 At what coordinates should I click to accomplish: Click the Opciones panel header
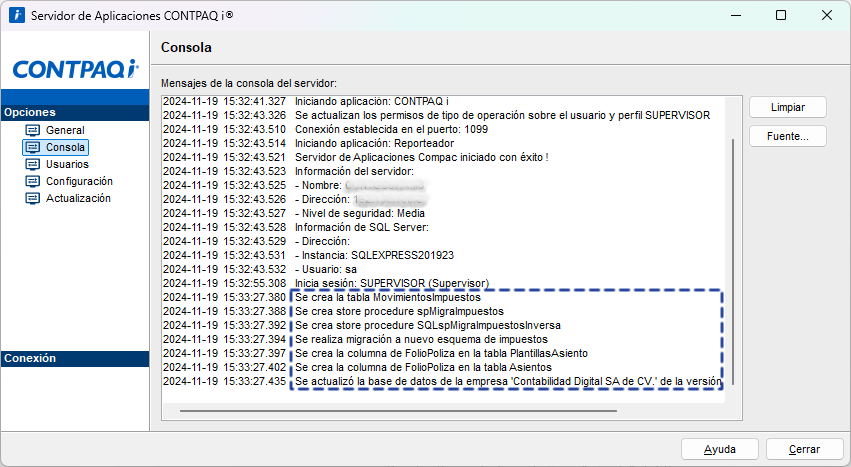pos(75,112)
